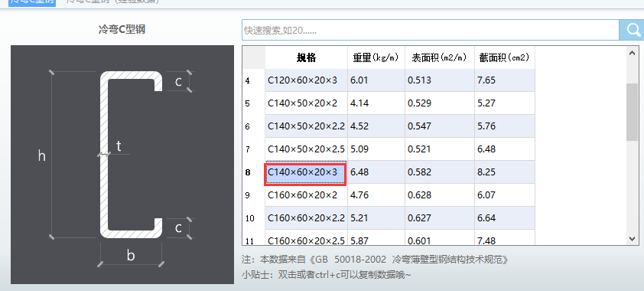Select cell C140×50×20×2.5
Screen dimensions: 644x291
click(x=306, y=149)
